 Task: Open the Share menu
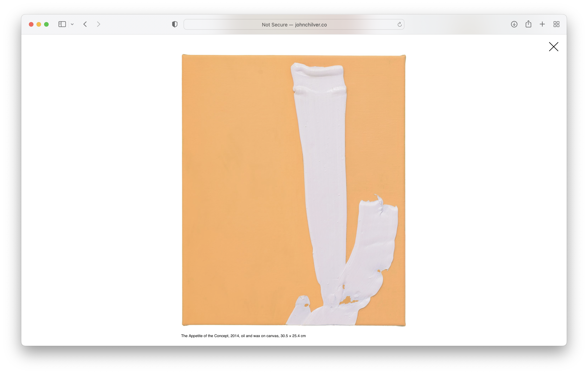coord(528,24)
